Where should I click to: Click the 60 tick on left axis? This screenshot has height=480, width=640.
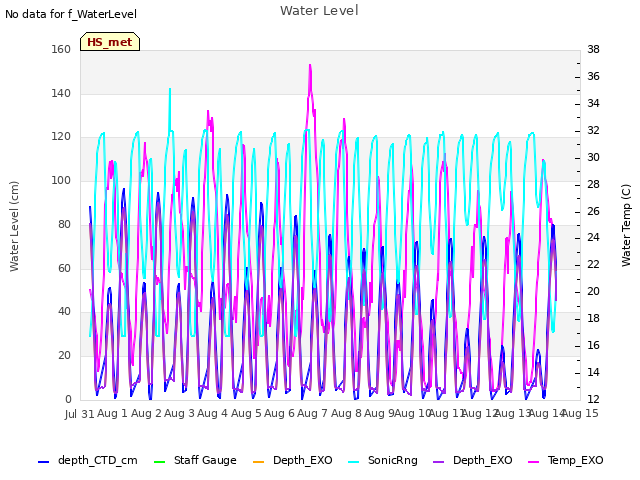coord(64,268)
